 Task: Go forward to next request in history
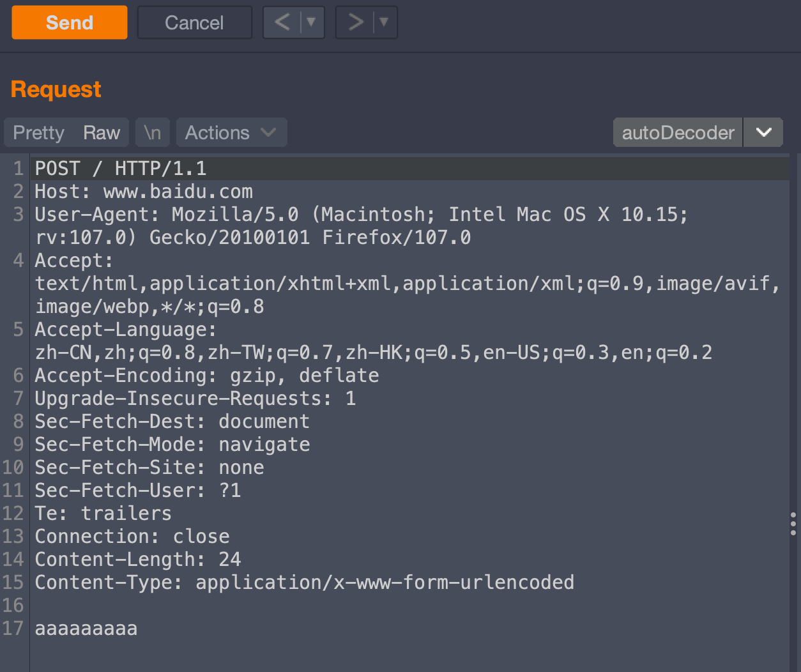(355, 23)
